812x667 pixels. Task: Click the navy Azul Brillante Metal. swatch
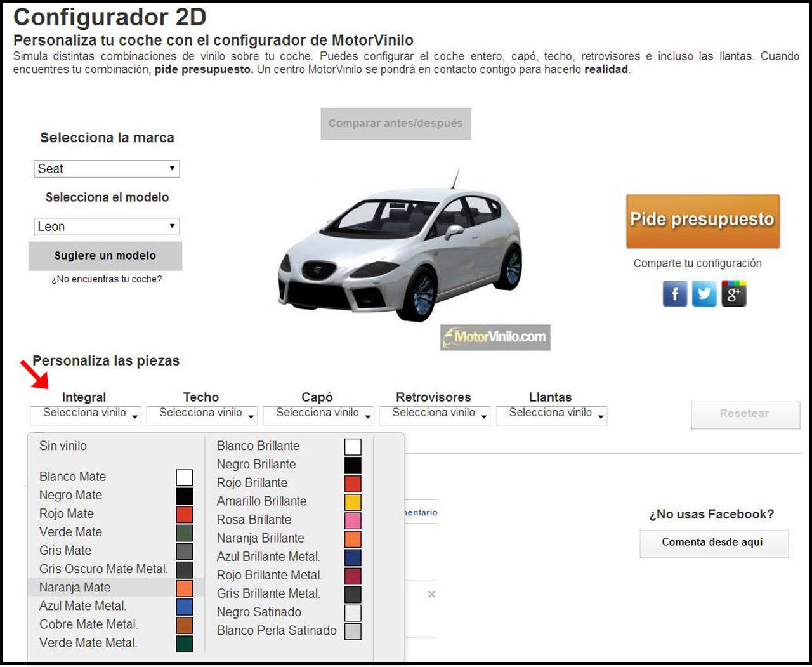tap(353, 557)
